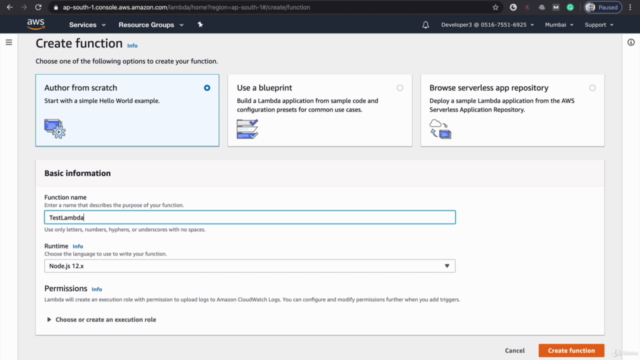Open the Info link next to Runtime
The height and width of the screenshot is (360, 640).
point(78,246)
